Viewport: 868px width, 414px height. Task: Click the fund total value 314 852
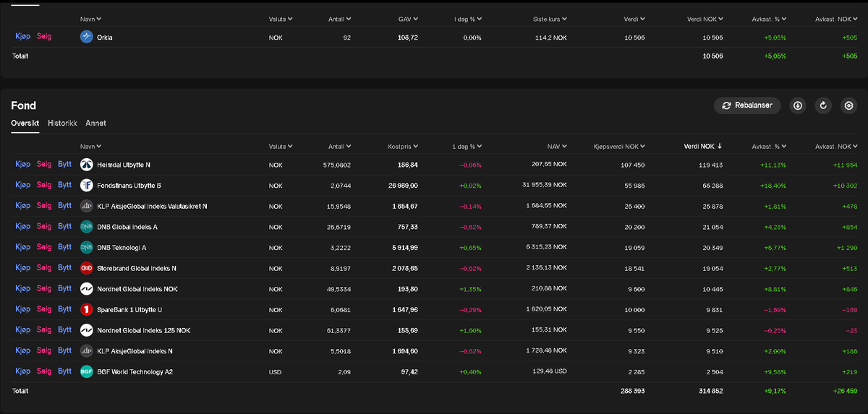coord(710,391)
